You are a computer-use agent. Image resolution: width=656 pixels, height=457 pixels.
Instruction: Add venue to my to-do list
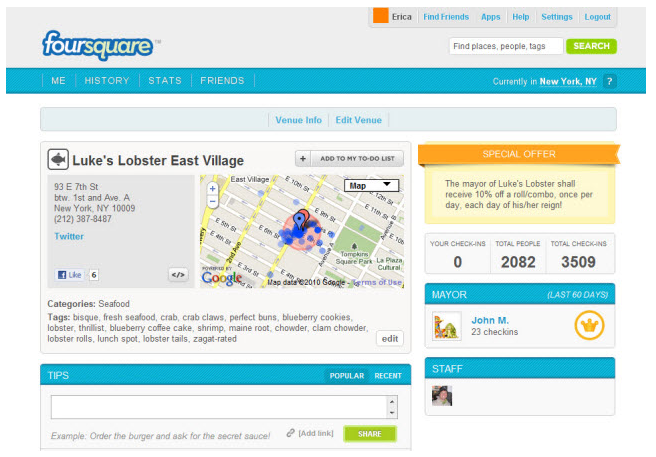click(349, 159)
